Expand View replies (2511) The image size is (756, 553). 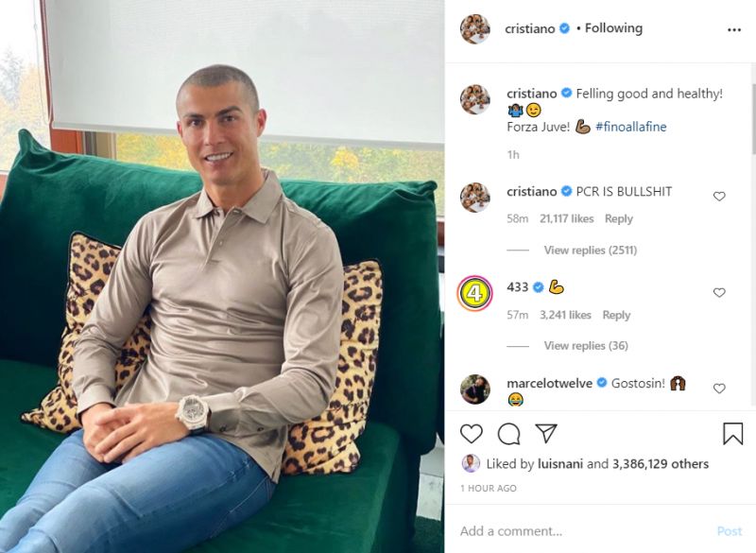pyautogui.click(x=590, y=250)
